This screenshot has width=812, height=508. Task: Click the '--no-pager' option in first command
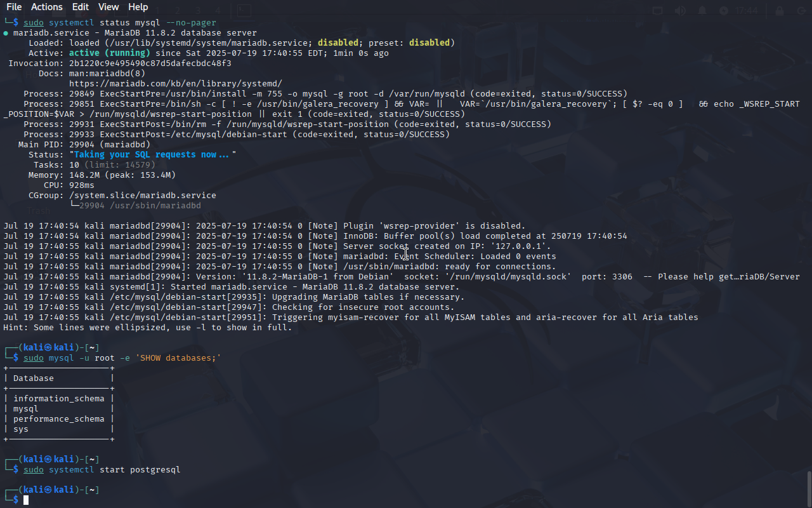pos(191,23)
